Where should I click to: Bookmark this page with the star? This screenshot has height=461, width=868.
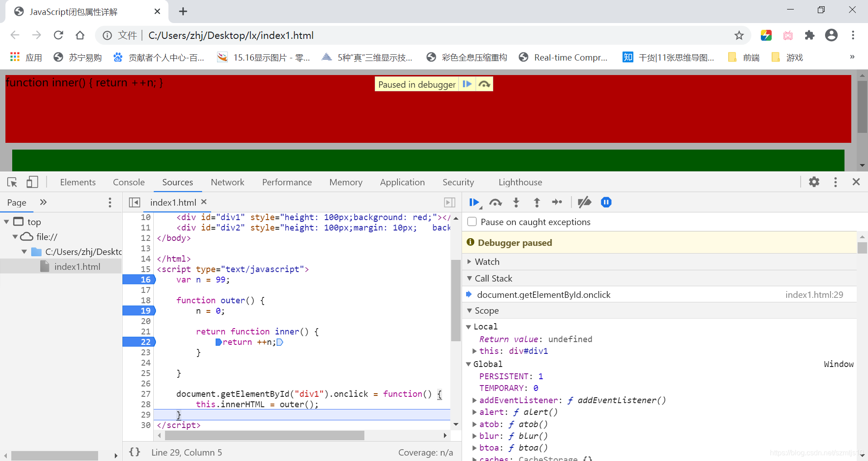pos(739,35)
